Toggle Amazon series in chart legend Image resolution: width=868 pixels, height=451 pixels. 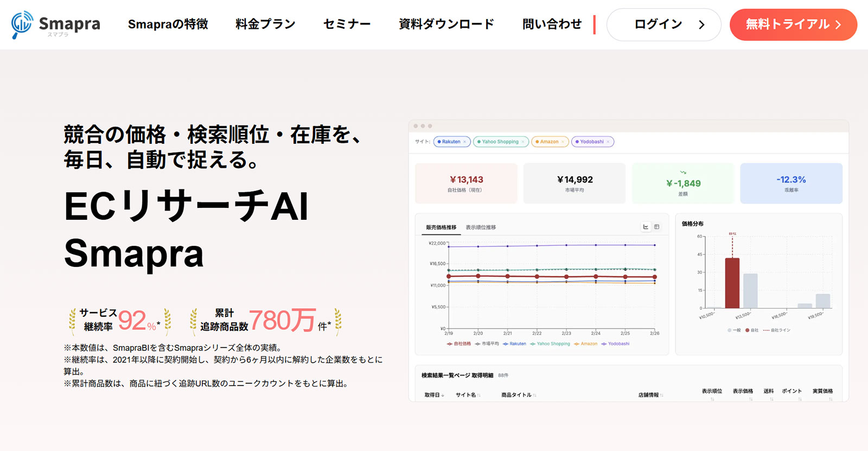(585, 344)
